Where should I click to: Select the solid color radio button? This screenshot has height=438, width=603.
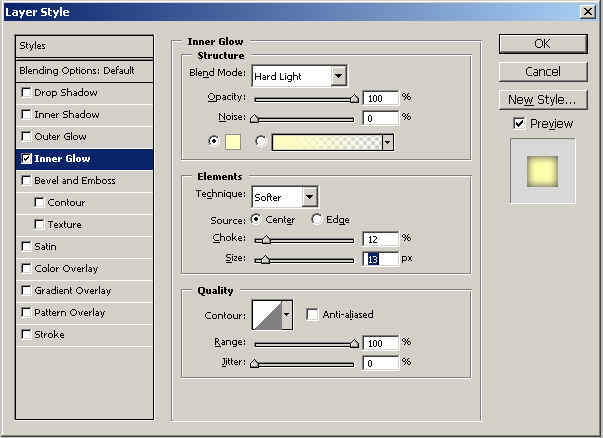(x=213, y=141)
